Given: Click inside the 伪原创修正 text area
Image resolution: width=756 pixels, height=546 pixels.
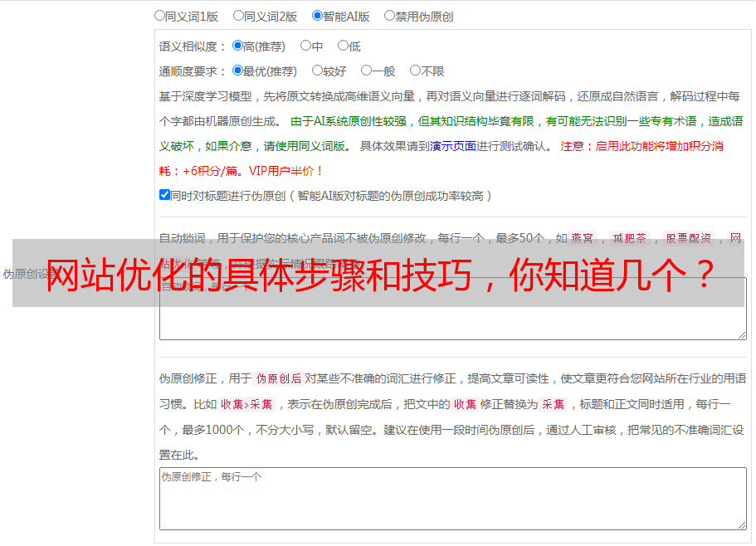Looking at the screenshot, I should click(x=453, y=499).
